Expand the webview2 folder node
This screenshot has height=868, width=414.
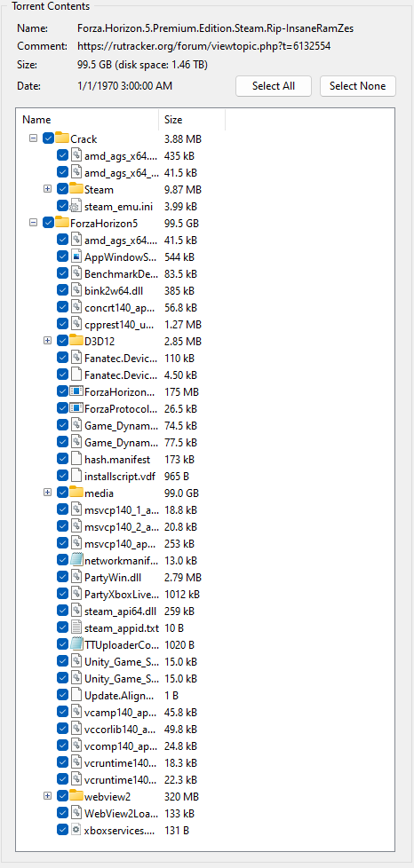point(47,796)
